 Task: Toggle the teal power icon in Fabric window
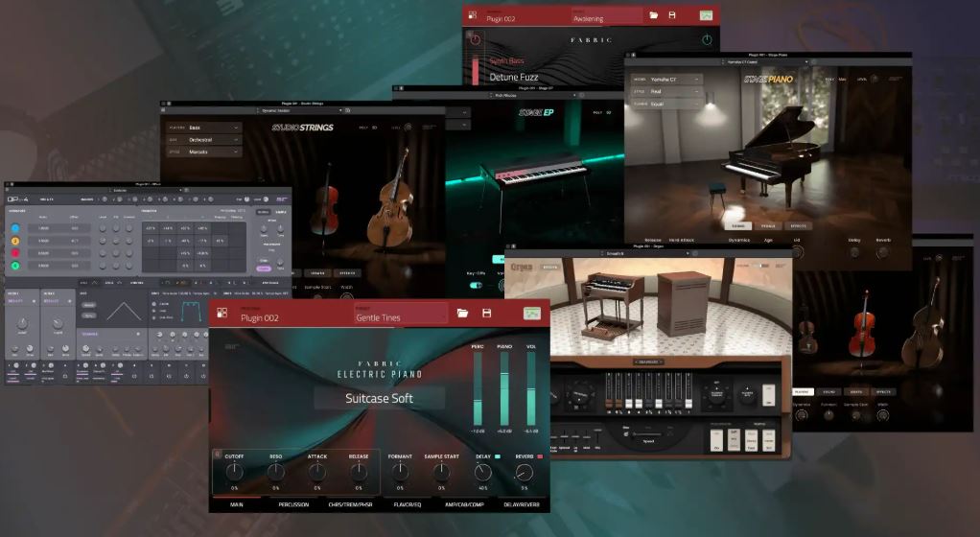[x=707, y=40]
